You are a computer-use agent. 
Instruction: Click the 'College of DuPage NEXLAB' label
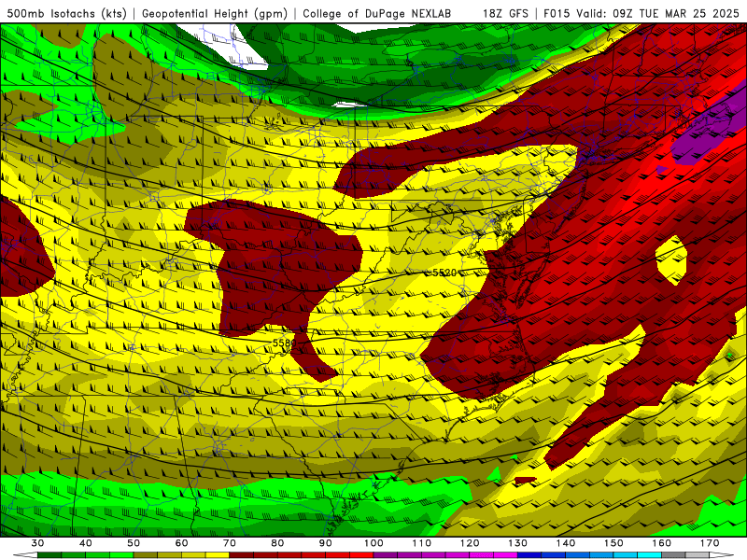[x=377, y=13]
